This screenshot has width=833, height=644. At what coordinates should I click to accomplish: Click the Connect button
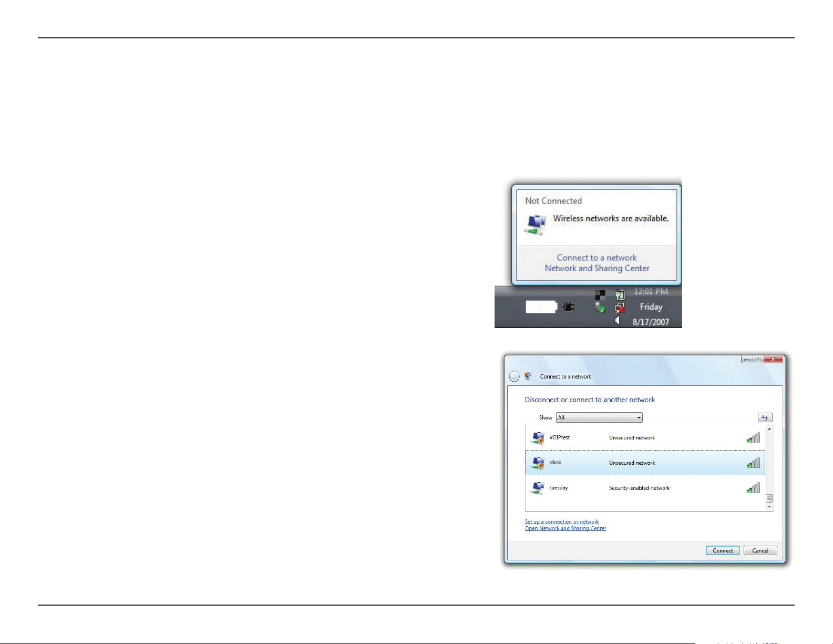point(723,550)
